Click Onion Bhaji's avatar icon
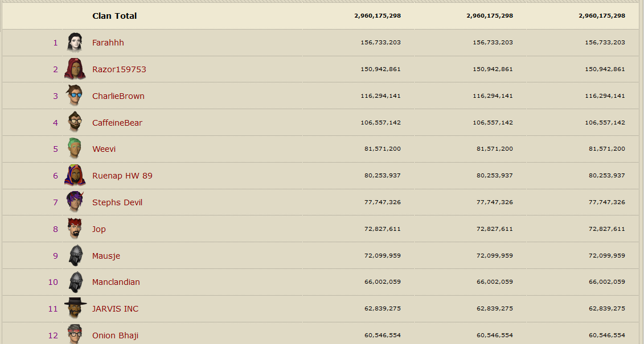Screen dimensions: 644x344 click(75, 334)
